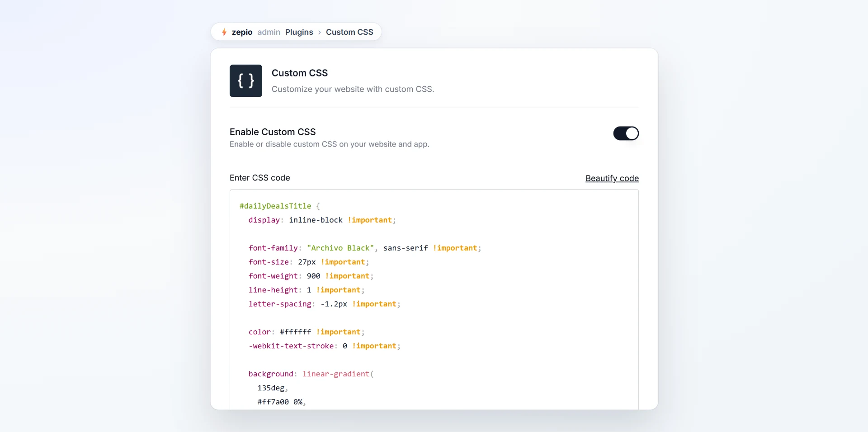The height and width of the screenshot is (432, 868).
Task: Click the #dailyDealsTitle selector line
Action: tap(280, 206)
